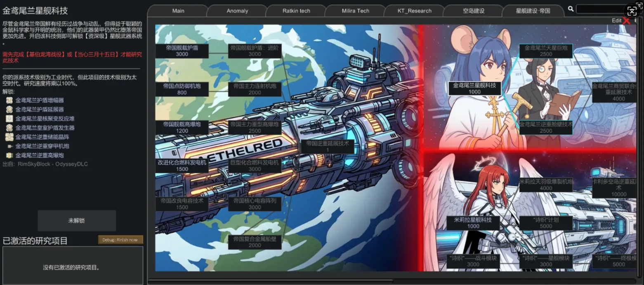This screenshot has height=285, width=644.
Task: Switch to the Anomaly research tab
Action: [237, 11]
